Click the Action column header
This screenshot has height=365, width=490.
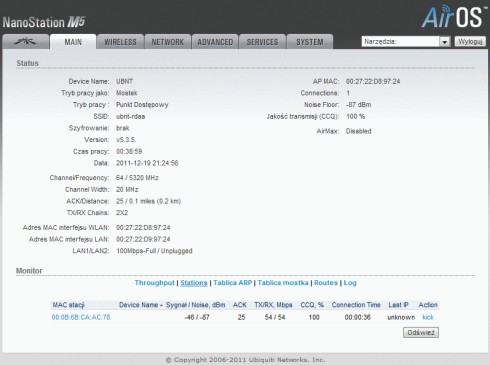click(428, 305)
